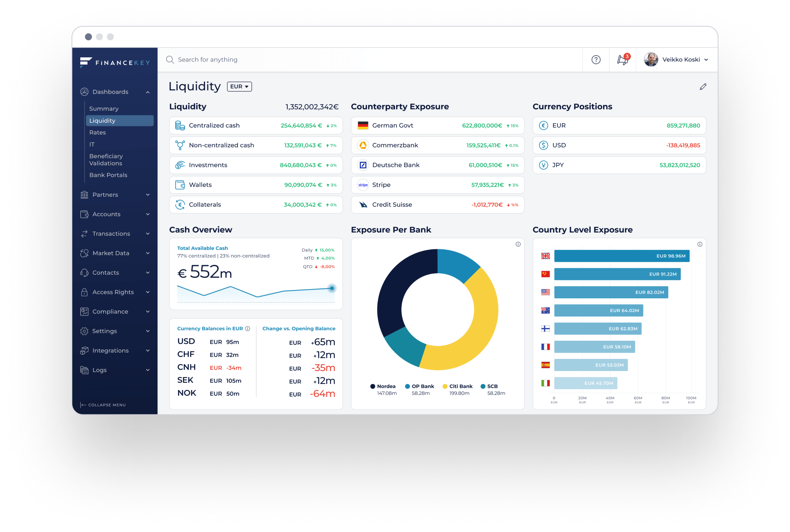
Task: Click the Currency Balances in EUR heading
Action: click(210, 329)
